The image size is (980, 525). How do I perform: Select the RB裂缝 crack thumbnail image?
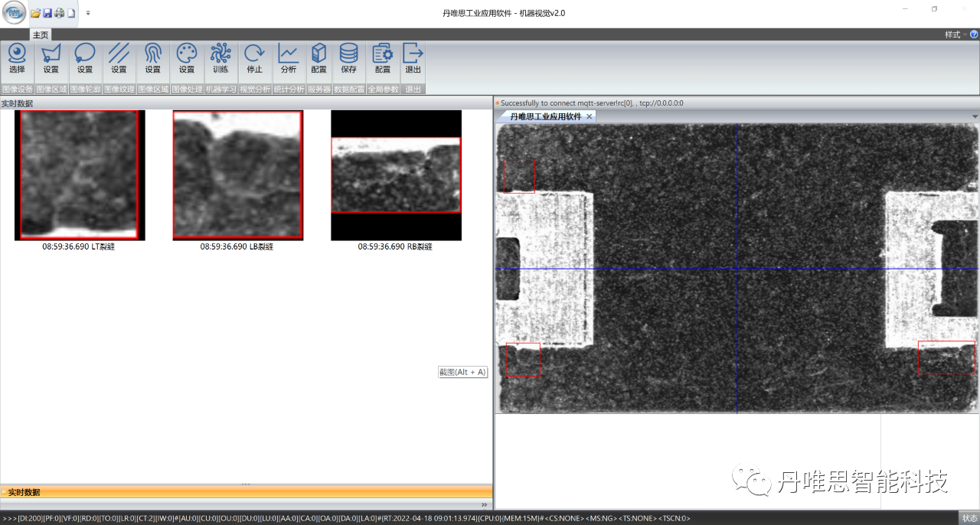tap(396, 175)
